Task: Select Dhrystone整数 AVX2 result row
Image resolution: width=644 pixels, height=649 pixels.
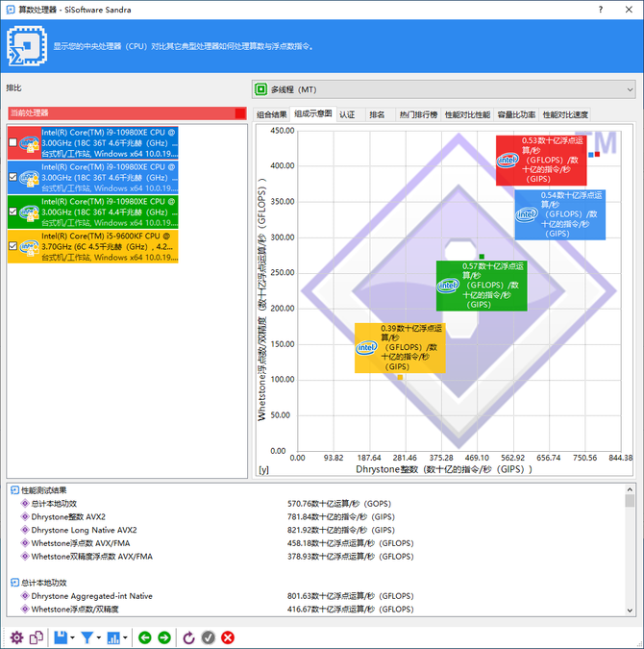Action: pos(68,517)
